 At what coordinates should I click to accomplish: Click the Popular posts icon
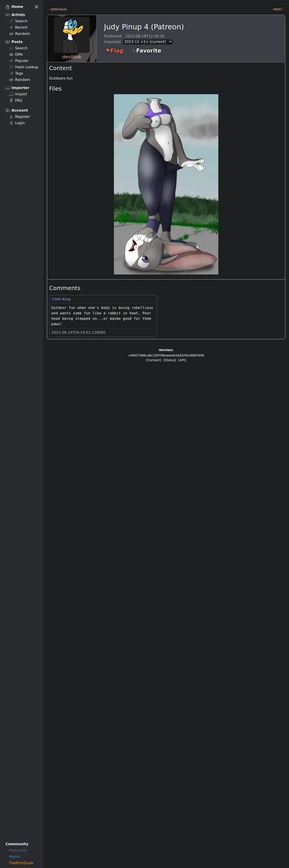11,61
